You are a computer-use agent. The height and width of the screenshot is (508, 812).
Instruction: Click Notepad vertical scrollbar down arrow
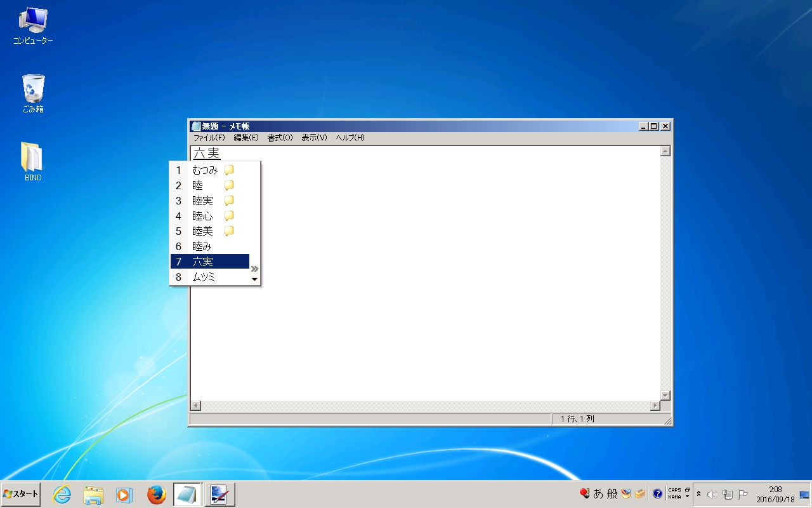coord(665,396)
